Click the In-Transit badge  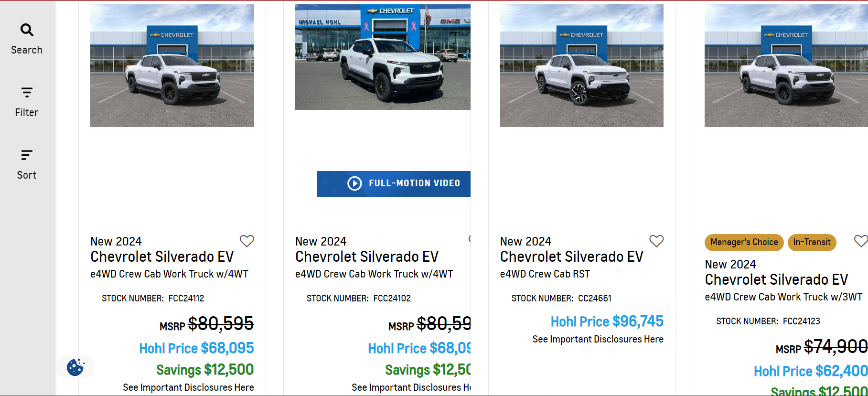pyautogui.click(x=812, y=242)
